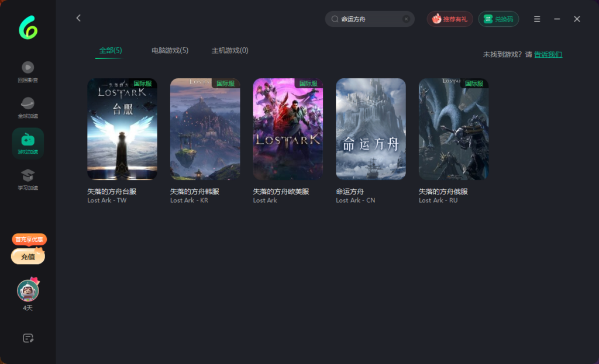Click the back arrow icon
Viewport: 599px width, 364px height.
point(78,18)
